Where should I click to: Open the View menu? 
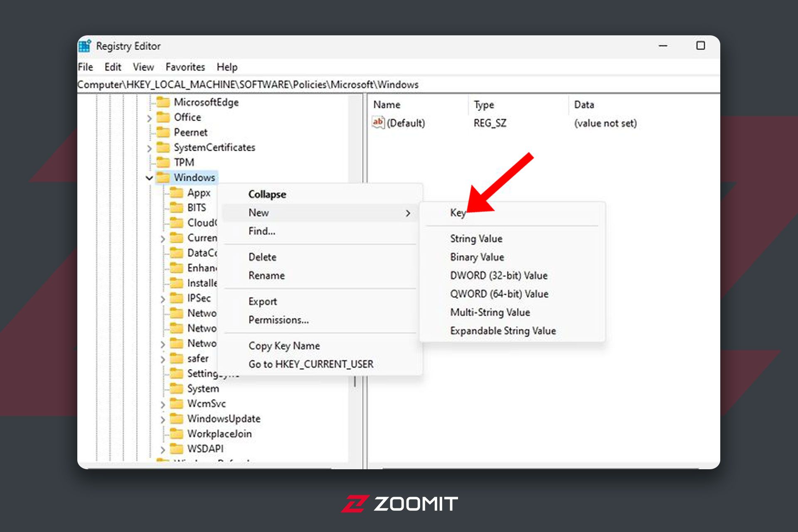tap(143, 67)
